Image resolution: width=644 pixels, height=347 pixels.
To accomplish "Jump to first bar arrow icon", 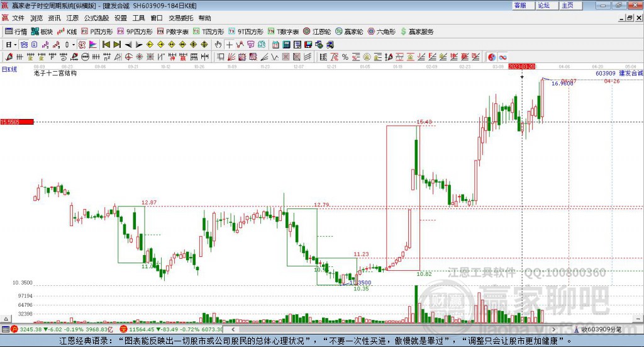I will 106,45.
